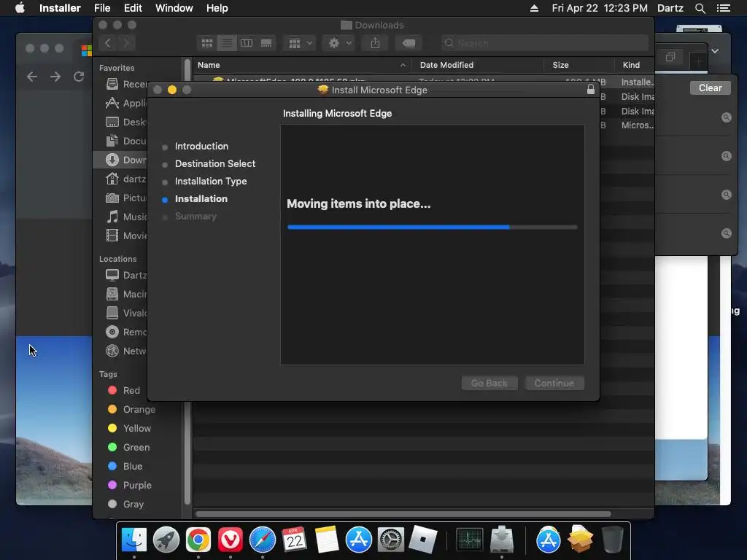Sort by Size column header
Image resolution: width=747 pixels, height=560 pixels.
(561, 65)
